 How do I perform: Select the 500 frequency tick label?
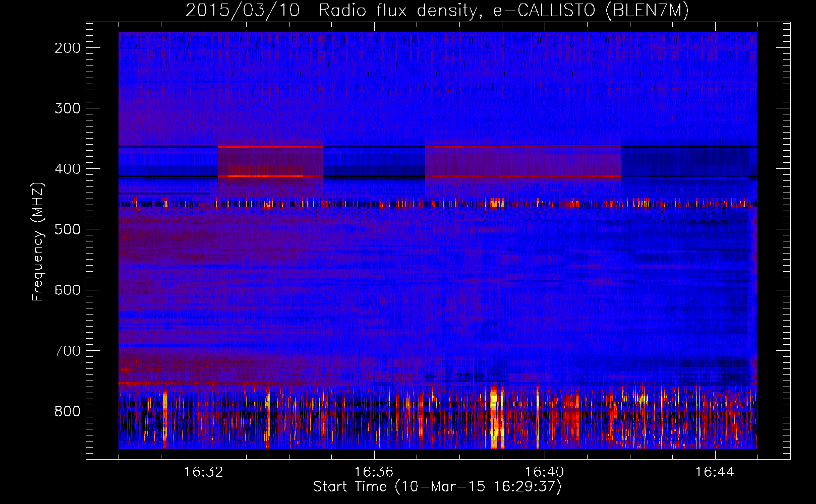click(x=68, y=229)
